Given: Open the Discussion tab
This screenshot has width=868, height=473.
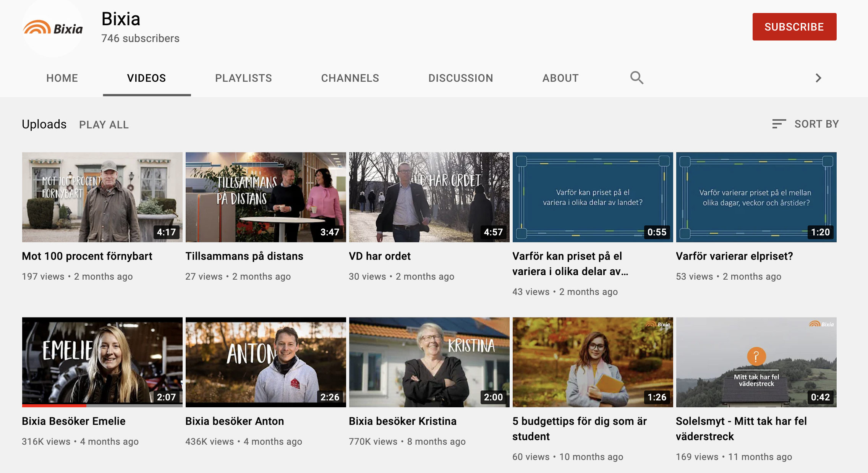Looking at the screenshot, I should tap(461, 78).
